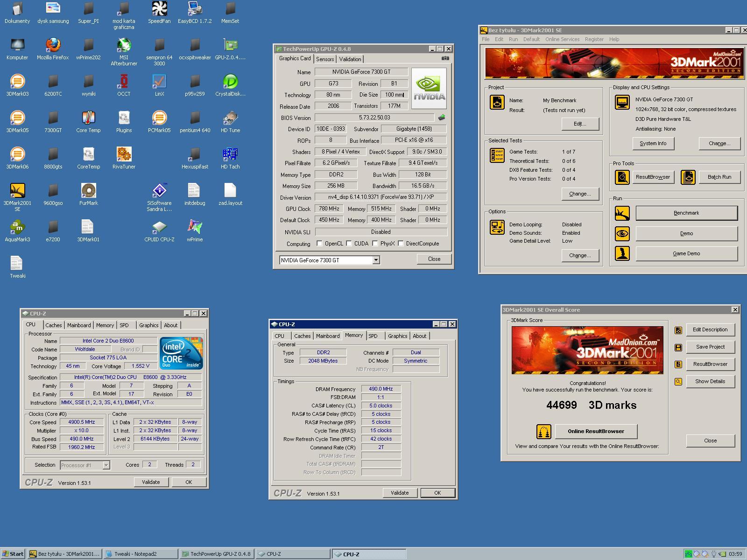Click the Windows Start button
The width and height of the screenshot is (747, 560).
[13, 554]
